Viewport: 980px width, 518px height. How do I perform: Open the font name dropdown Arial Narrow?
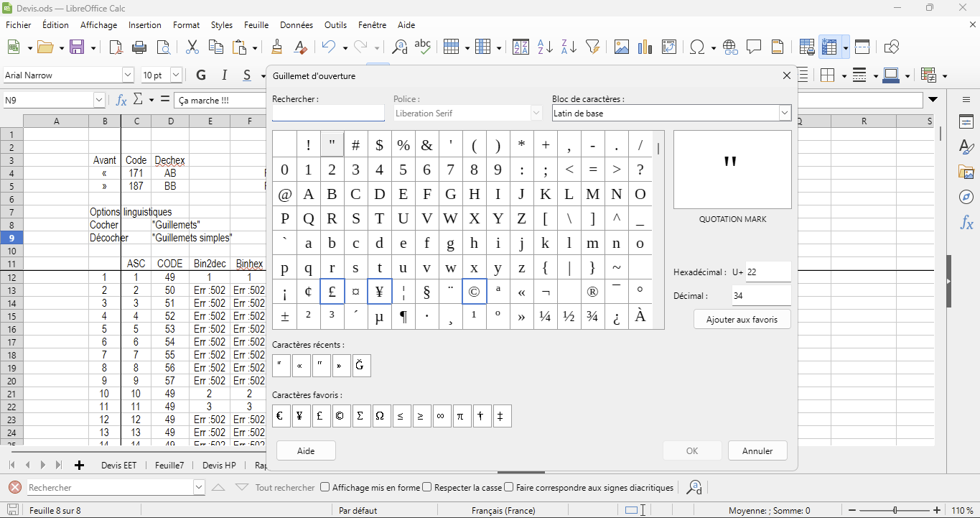pos(128,75)
